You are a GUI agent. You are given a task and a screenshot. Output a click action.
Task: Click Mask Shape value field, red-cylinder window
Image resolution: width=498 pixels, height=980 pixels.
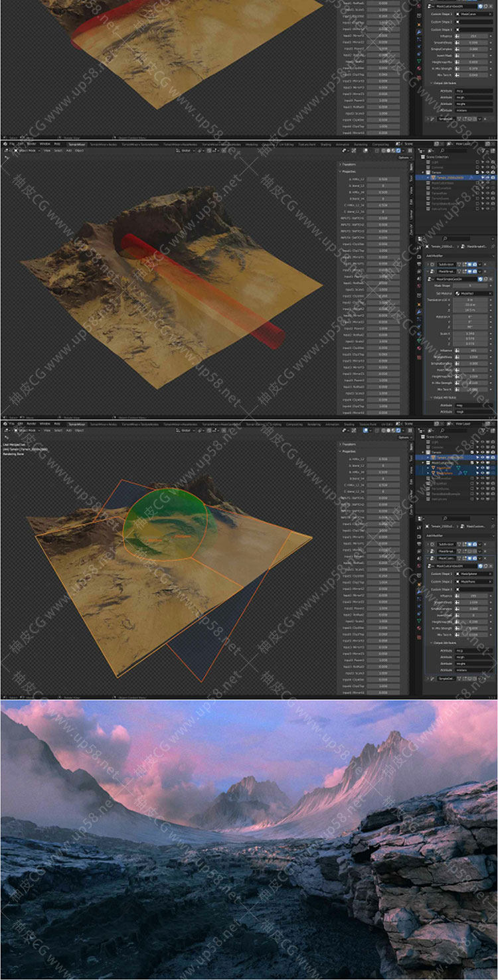point(470,285)
